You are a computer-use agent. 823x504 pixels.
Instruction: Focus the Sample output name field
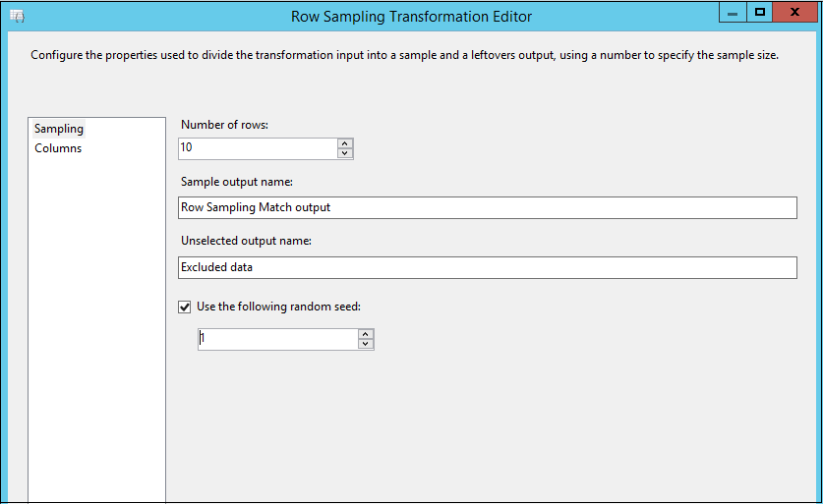coord(487,207)
